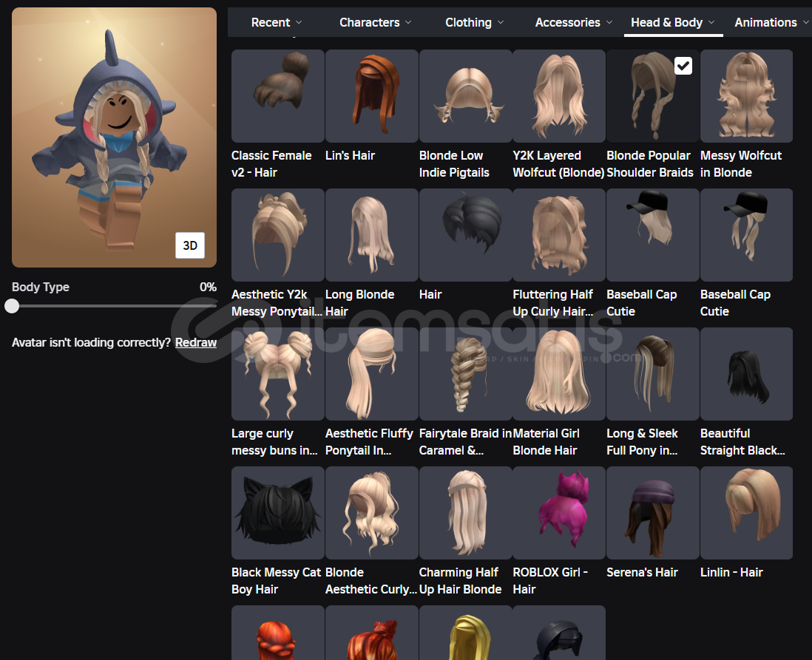Equip Black Messy Cat Boy Hair

pos(277,512)
